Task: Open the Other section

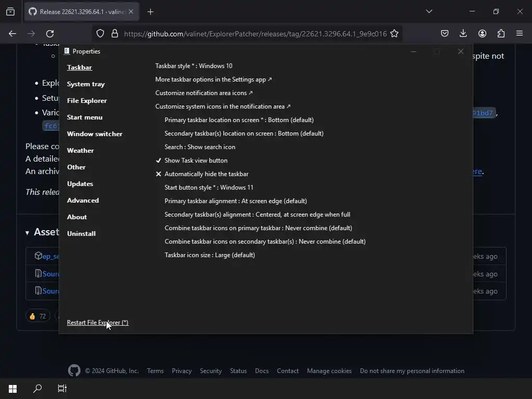Action: (76, 167)
